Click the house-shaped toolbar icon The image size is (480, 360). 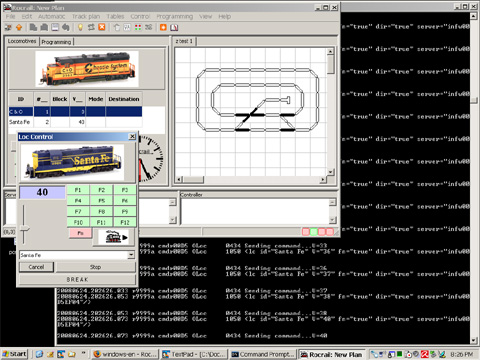(x=116, y=27)
